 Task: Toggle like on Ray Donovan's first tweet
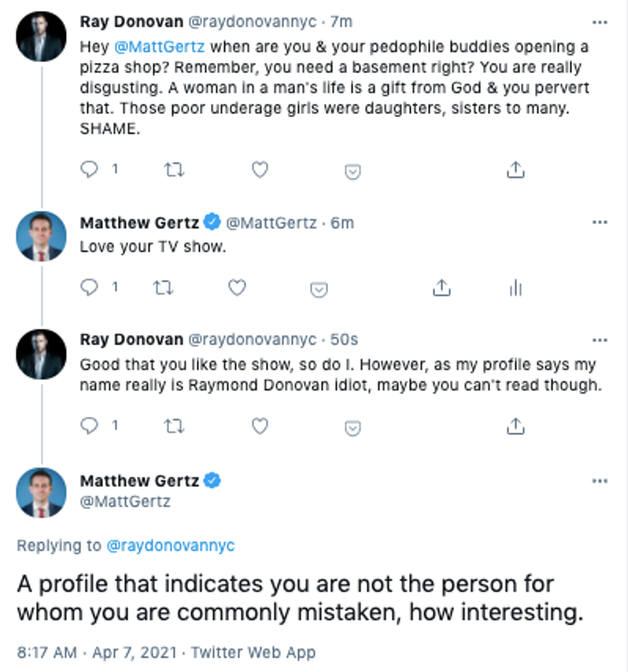259,169
